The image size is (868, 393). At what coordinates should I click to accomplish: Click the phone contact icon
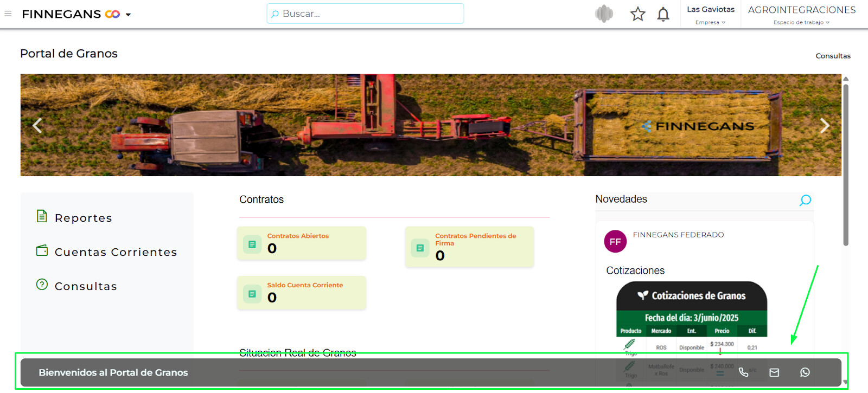[743, 372]
